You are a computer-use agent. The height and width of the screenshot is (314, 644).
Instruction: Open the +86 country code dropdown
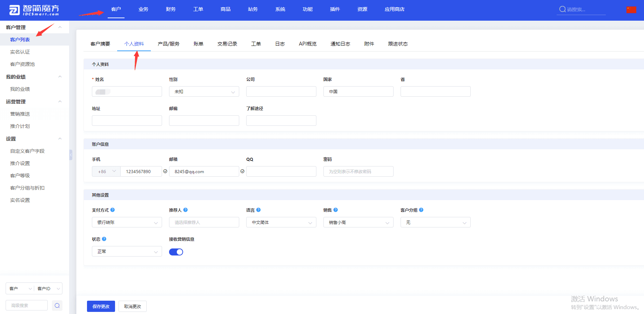click(x=106, y=171)
